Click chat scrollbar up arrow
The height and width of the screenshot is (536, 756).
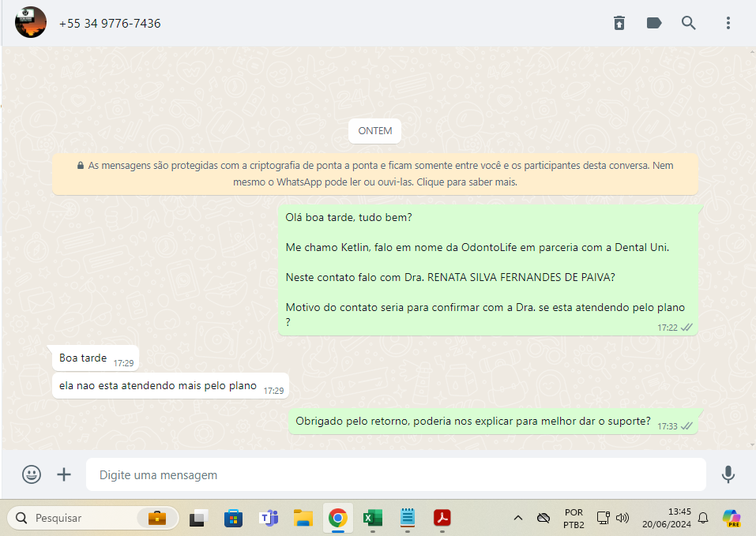click(x=752, y=51)
